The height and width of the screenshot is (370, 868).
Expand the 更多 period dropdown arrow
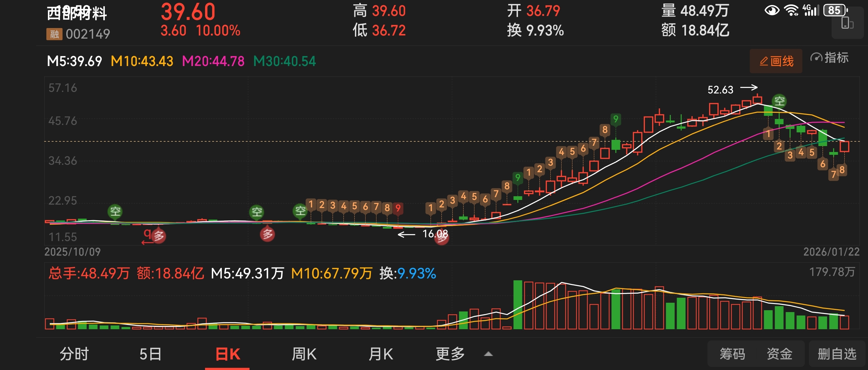pyautogui.click(x=488, y=354)
